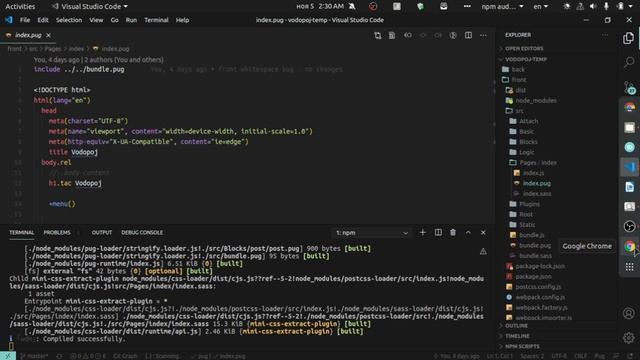
Task: Open the editor More Actions ellipsis
Action: tap(483, 36)
